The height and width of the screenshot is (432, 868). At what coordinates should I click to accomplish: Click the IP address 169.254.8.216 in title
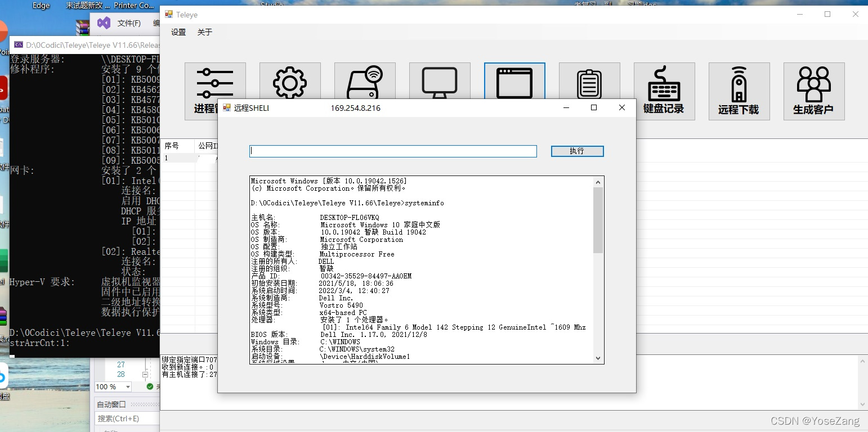[355, 108]
